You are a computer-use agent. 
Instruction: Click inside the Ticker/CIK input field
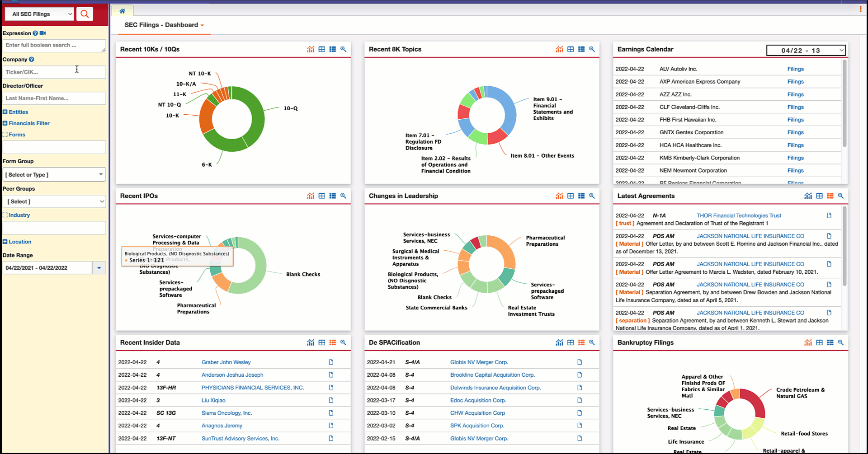54,72
